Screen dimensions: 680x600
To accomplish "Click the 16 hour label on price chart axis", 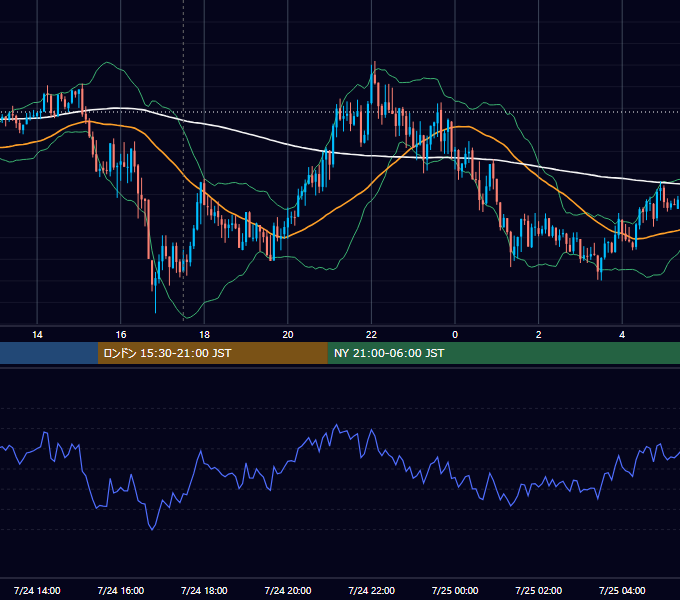I will click(x=121, y=335).
